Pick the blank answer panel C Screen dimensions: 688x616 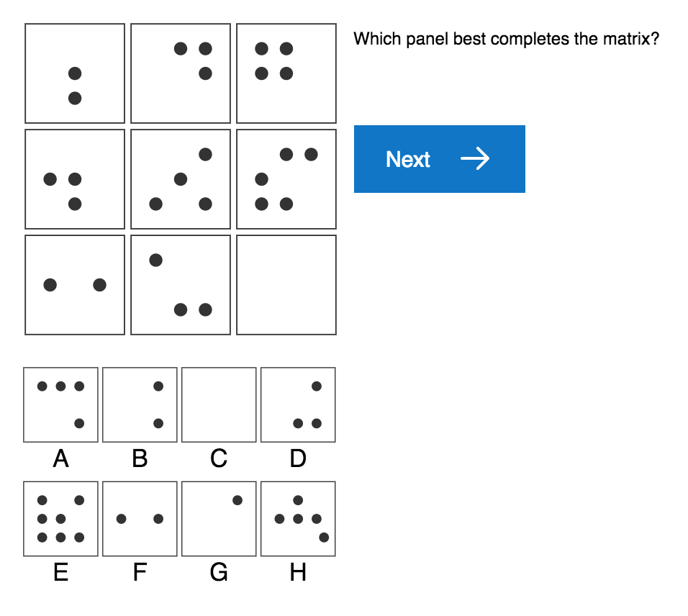[219, 404]
